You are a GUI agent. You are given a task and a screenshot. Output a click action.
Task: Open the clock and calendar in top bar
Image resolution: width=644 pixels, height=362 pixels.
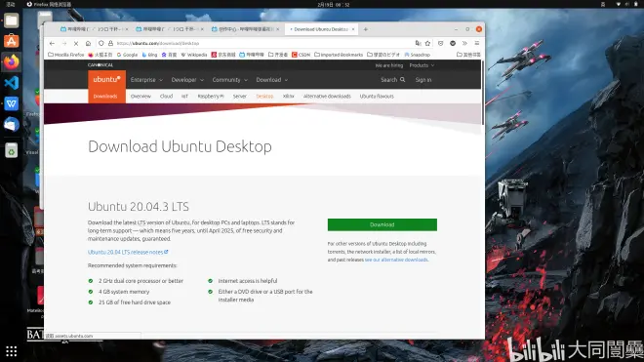pos(334,5)
